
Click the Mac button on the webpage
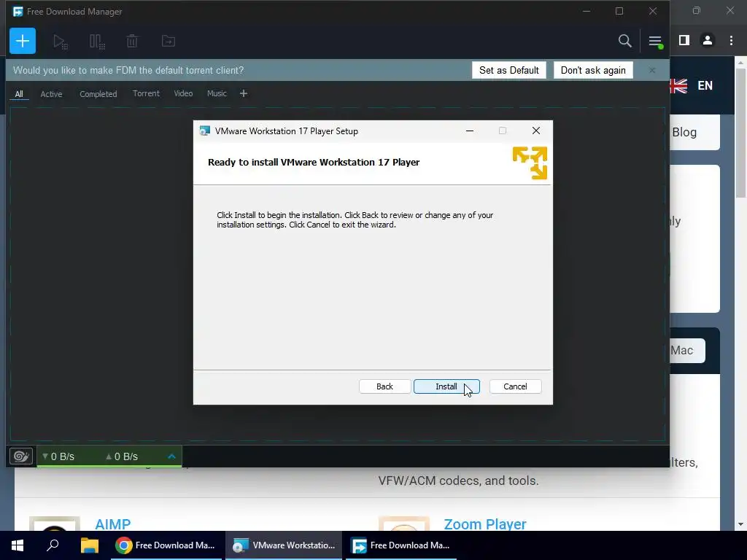tap(687, 351)
